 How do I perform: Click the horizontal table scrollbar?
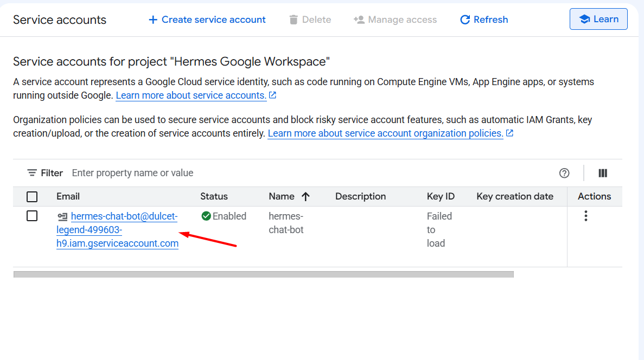coord(263,274)
